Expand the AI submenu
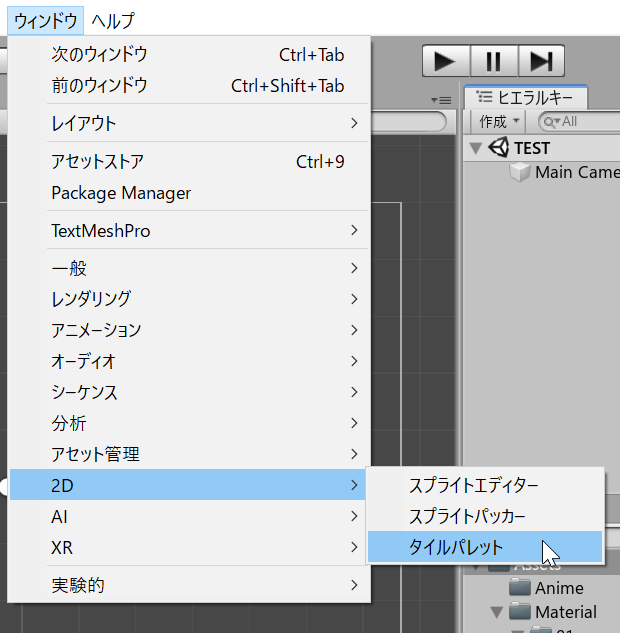620x633 pixels. coord(190,516)
